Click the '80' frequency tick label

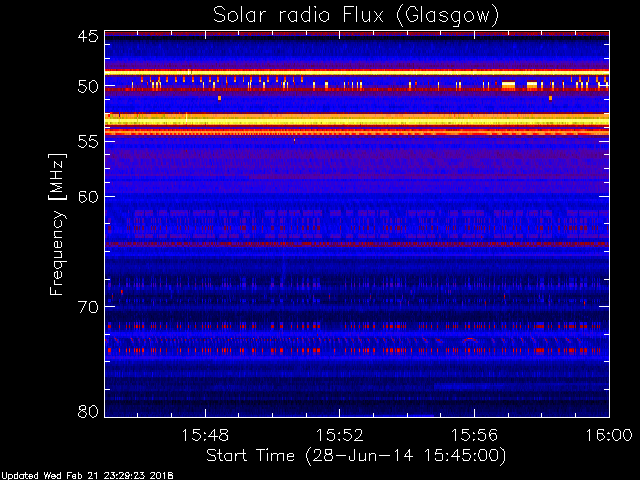click(88, 411)
